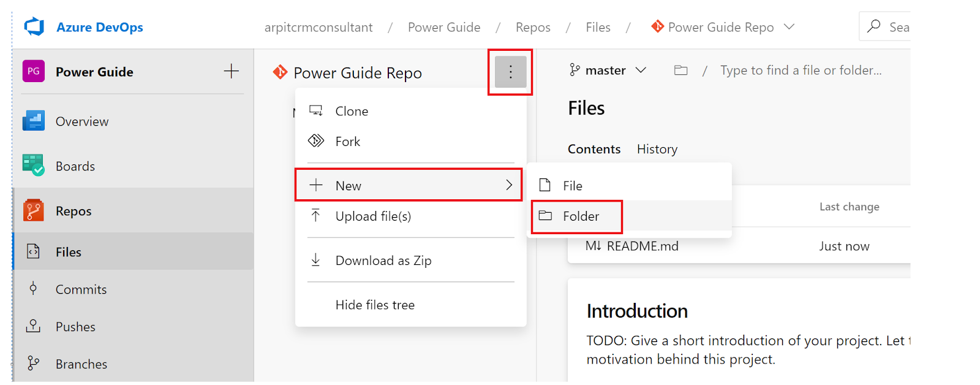The height and width of the screenshot is (385, 980).
Task: Click the PG project avatar
Action: click(34, 71)
